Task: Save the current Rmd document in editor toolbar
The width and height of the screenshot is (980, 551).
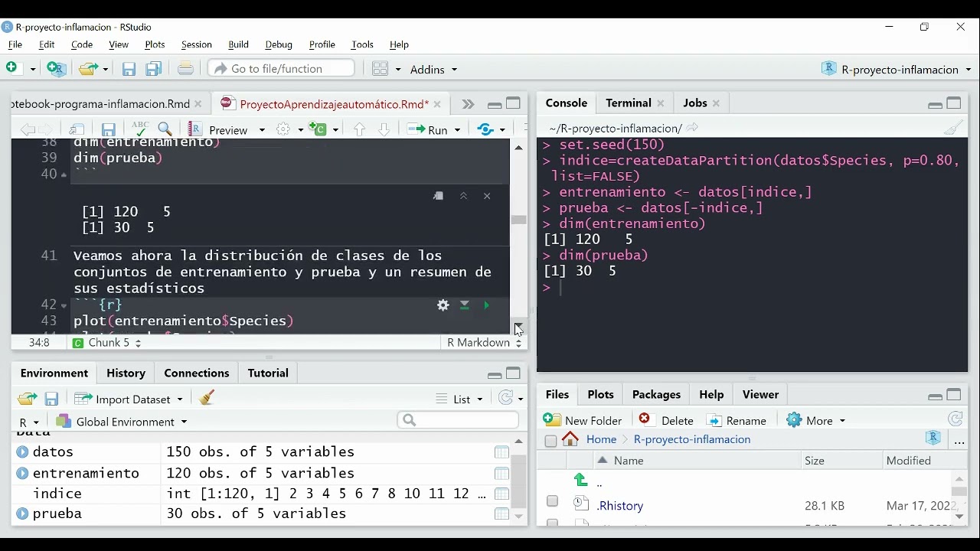Action: point(109,129)
